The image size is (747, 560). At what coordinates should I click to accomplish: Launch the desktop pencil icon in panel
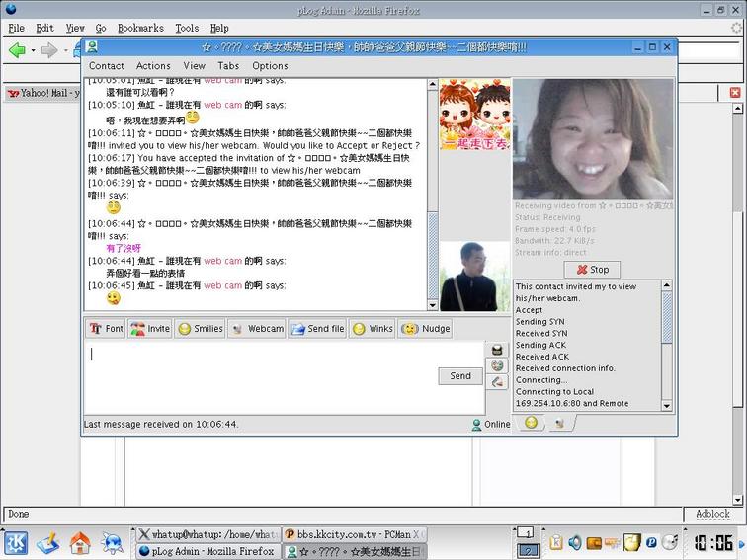coord(47,543)
